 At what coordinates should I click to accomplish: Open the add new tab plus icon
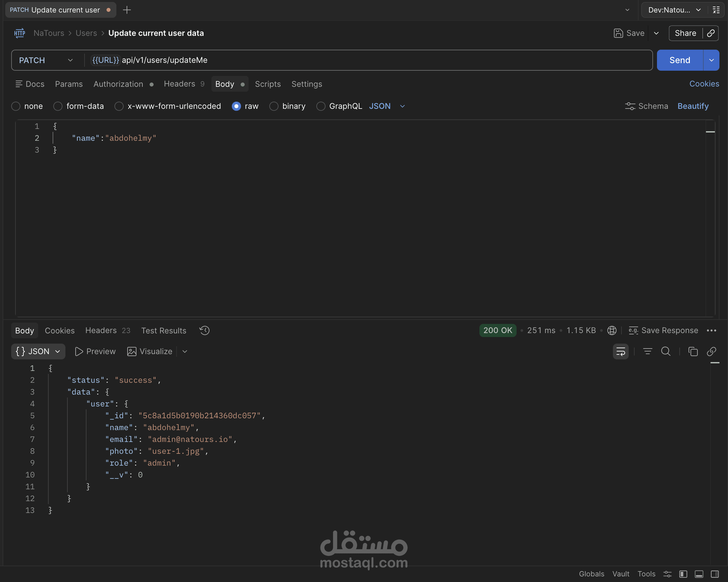127,10
